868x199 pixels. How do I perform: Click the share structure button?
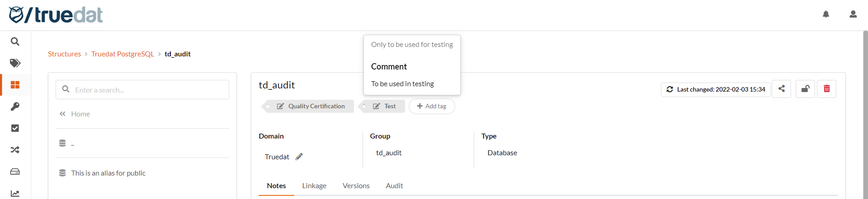pos(781,89)
